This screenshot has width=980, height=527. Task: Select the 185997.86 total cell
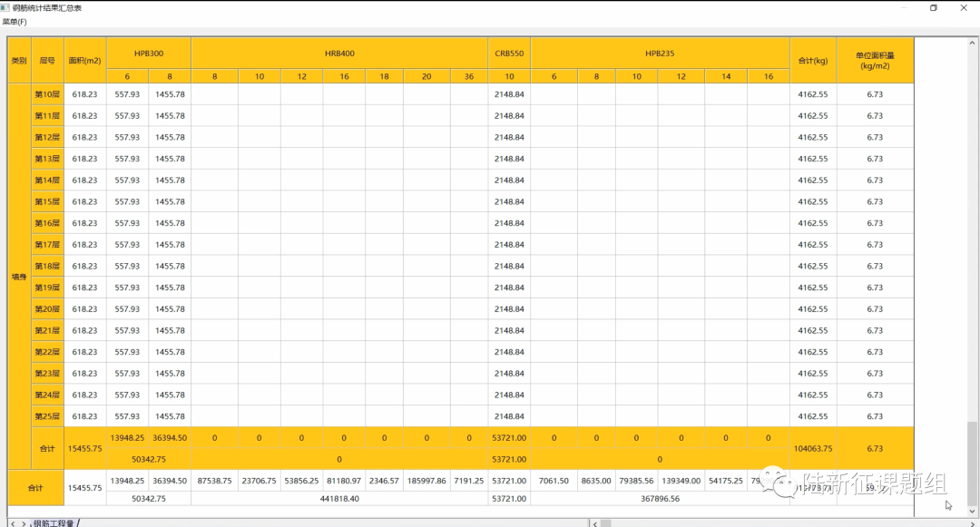[x=426, y=481]
